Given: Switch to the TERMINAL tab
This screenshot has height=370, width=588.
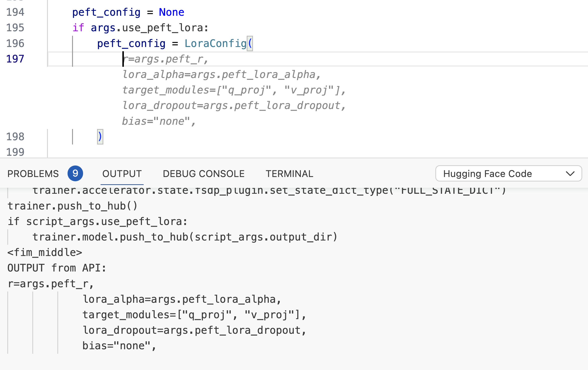Looking at the screenshot, I should click(289, 173).
